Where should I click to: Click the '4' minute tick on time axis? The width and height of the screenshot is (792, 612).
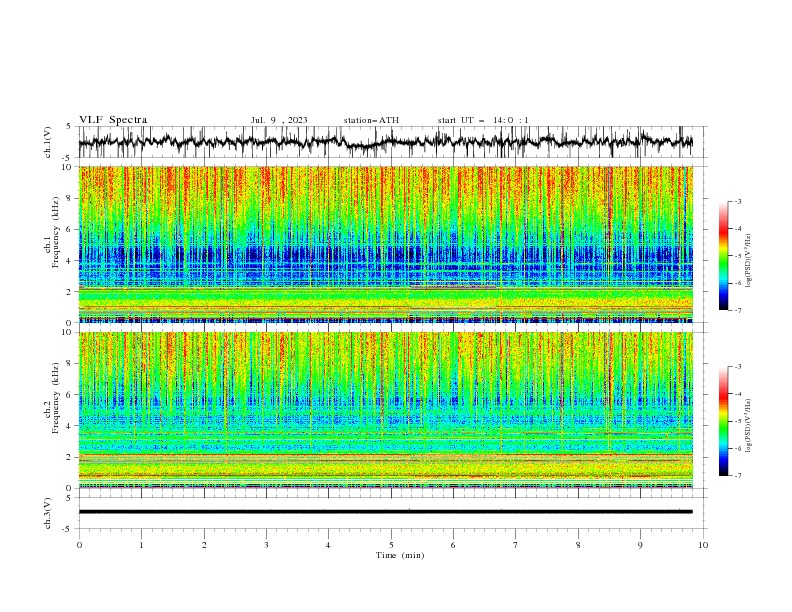(329, 545)
